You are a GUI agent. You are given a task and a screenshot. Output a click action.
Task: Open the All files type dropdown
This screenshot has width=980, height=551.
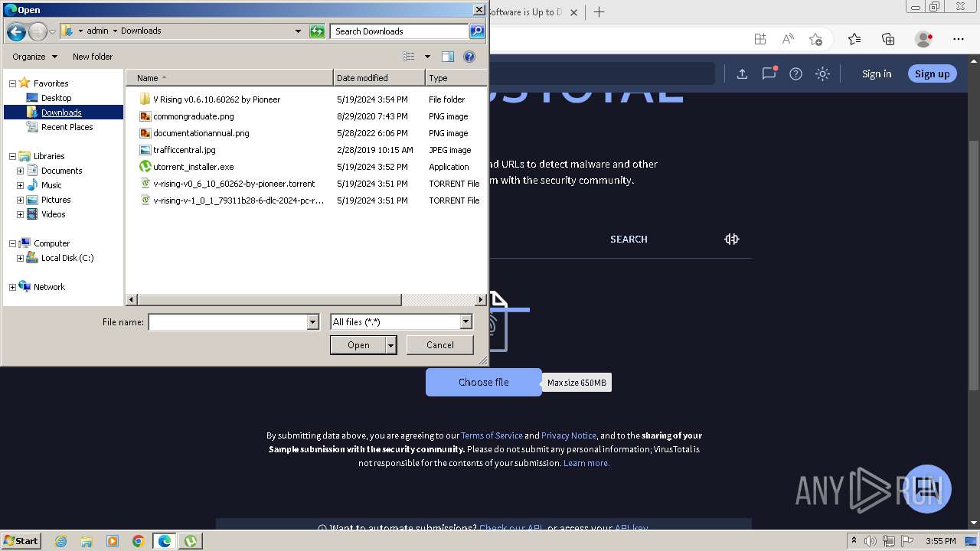tap(465, 322)
